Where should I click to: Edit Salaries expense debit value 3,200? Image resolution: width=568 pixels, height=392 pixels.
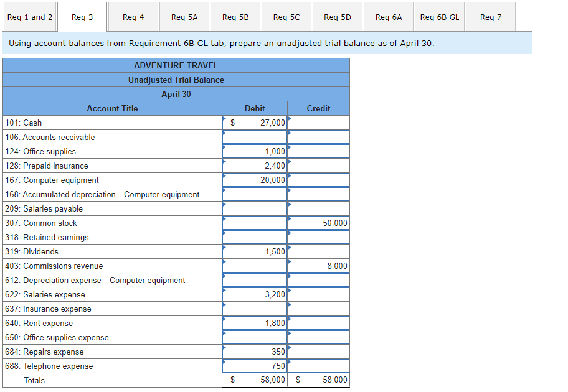[x=255, y=294]
